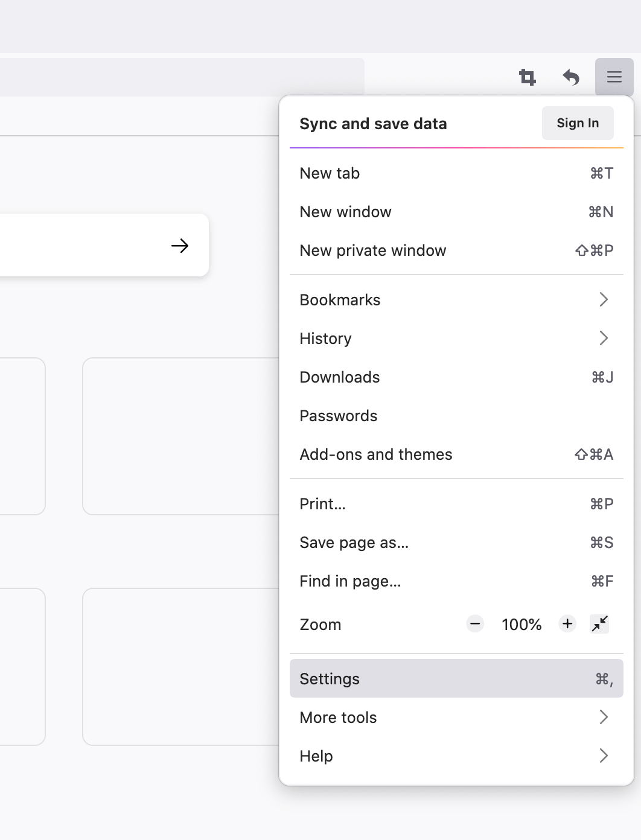The image size is (641, 840).
Task: Click the Sign In button
Action: click(x=578, y=123)
